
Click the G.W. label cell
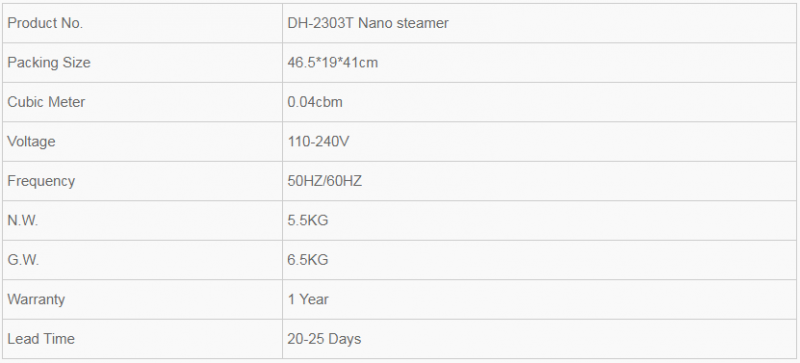[142, 260]
